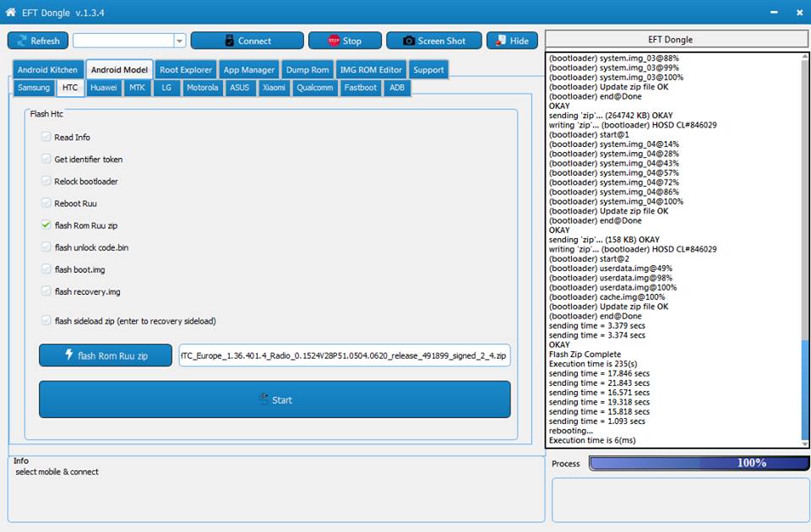The height and width of the screenshot is (532, 811).
Task: Click the 'rebooting...' log line
Action: (571, 431)
